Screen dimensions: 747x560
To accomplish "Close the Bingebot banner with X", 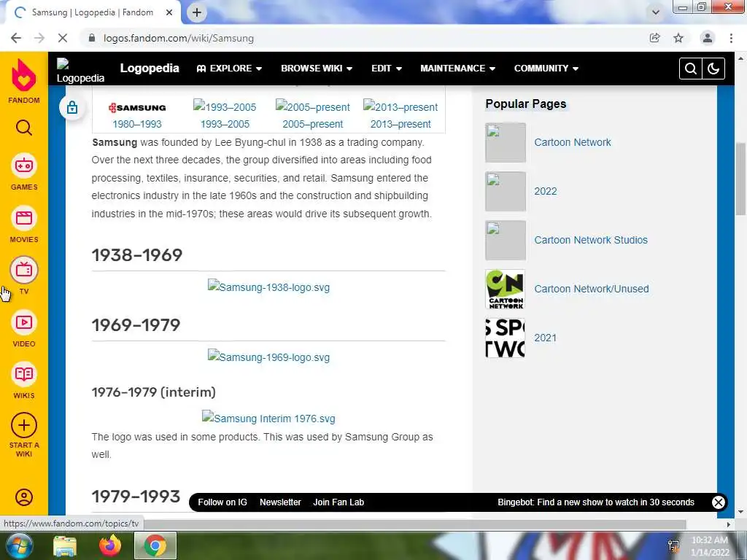I will [718, 502].
